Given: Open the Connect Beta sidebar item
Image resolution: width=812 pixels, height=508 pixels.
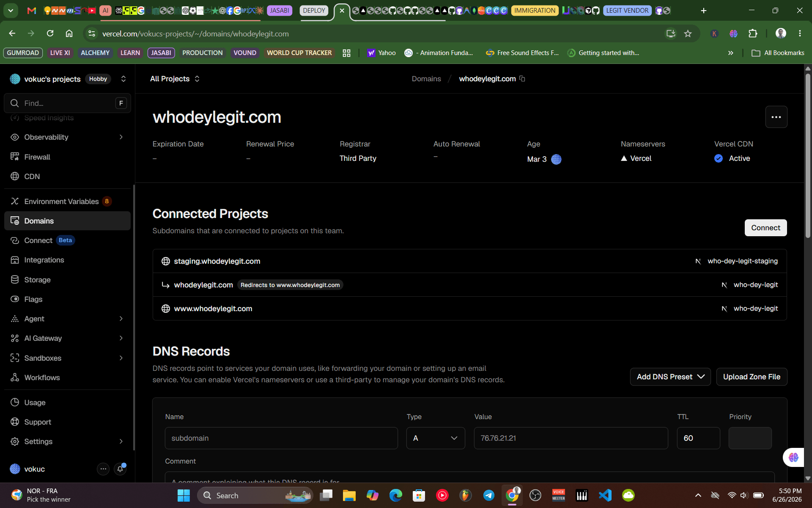Looking at the screenshot, I should point(68,240).
